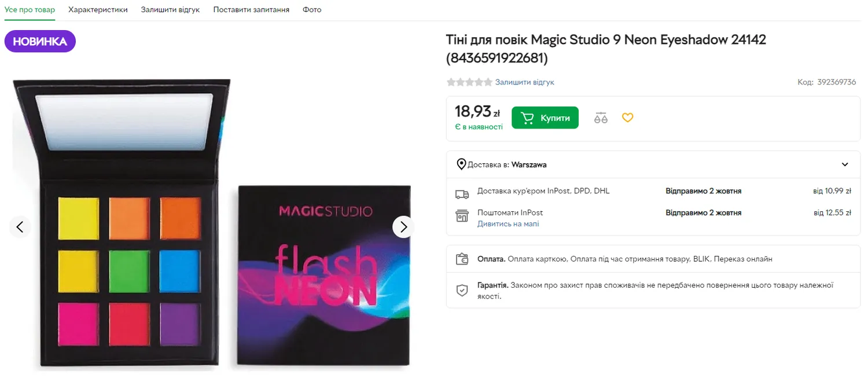Viewport: 868px width, 378px height.
Task: Open the Характеристики tab
Action: pyautogui.click(x=98, y=10)
